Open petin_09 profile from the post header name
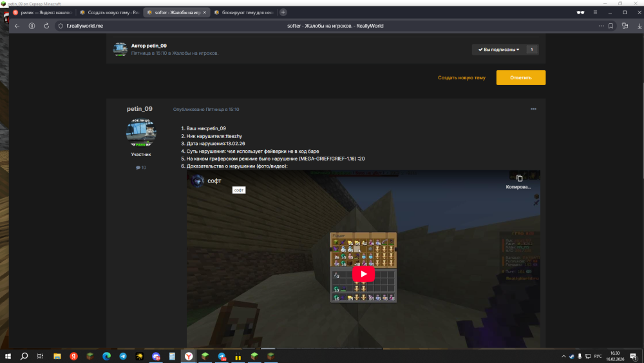This screenshot has width=644, height=363. (140, 109)
